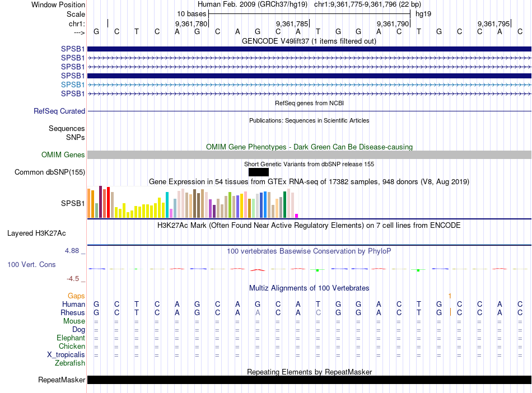Screen dimensions: 532x393
Task: Click the ruler coordinate "9,361,795"
Action: point(493,24)
